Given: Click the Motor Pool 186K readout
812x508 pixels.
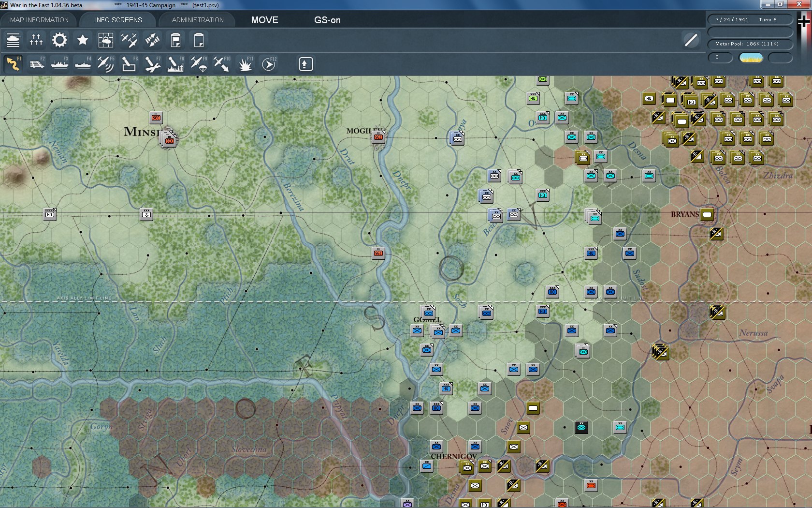Looking at the screenshot, I should click(751, 44).
